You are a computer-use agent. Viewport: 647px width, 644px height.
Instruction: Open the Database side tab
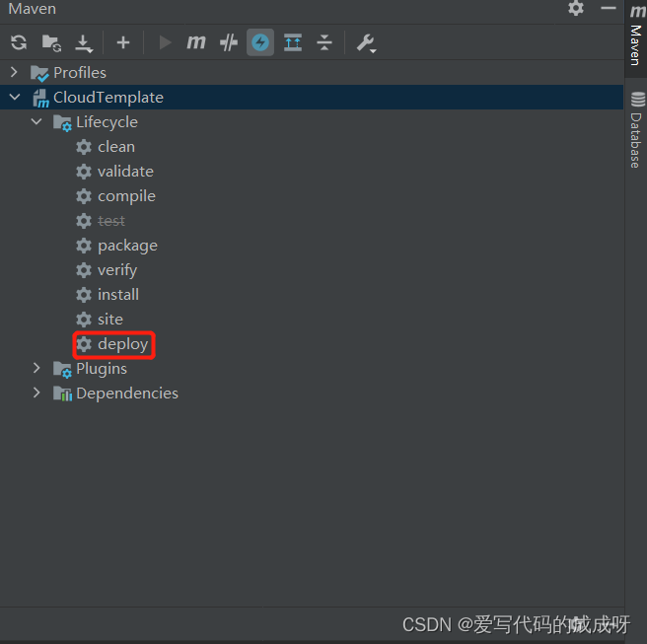636,129
